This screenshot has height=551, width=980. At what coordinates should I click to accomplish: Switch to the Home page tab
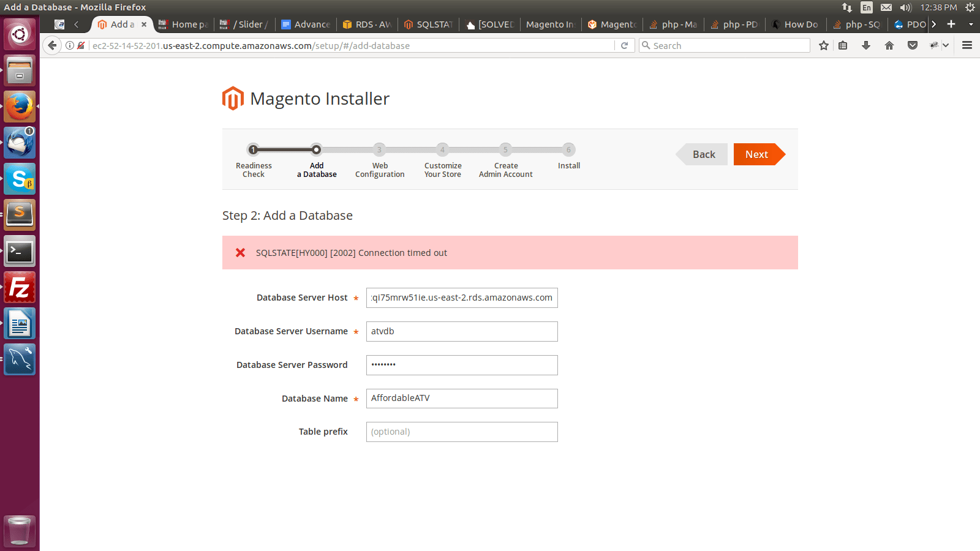(183, 24)
